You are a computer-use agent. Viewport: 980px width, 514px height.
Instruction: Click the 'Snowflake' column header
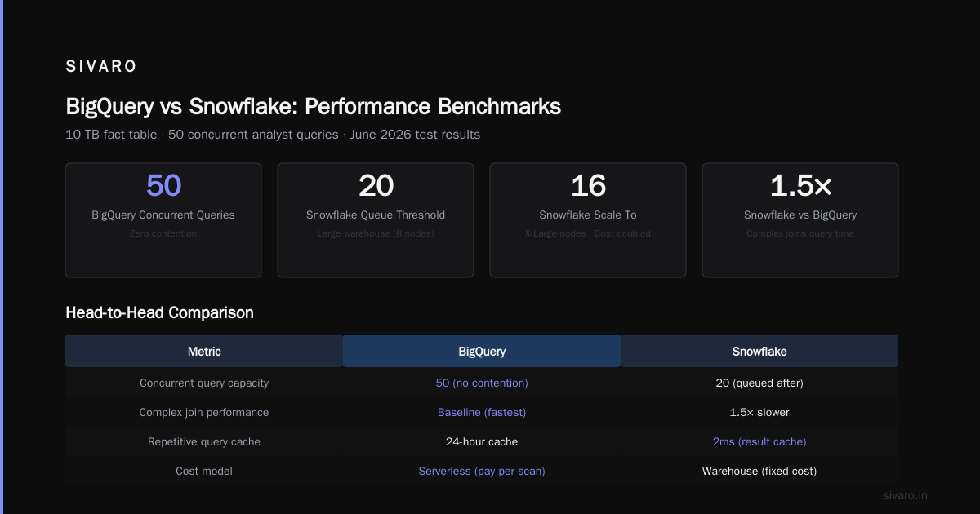[759, 351]
